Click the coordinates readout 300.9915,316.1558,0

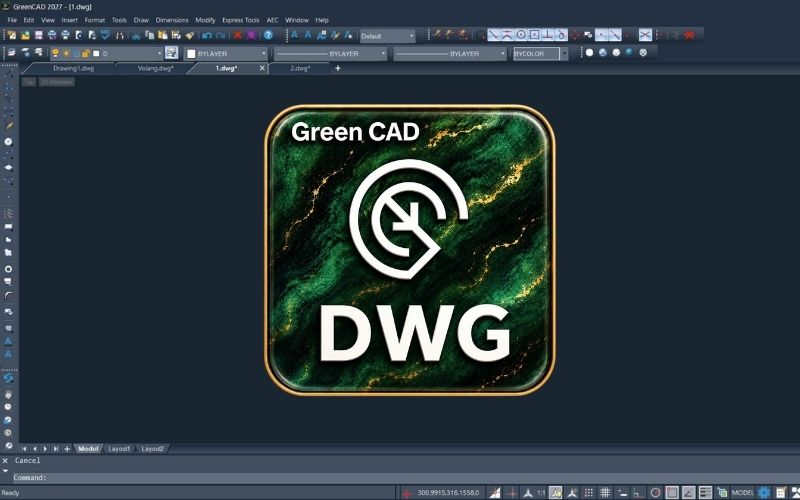point(448,493)
